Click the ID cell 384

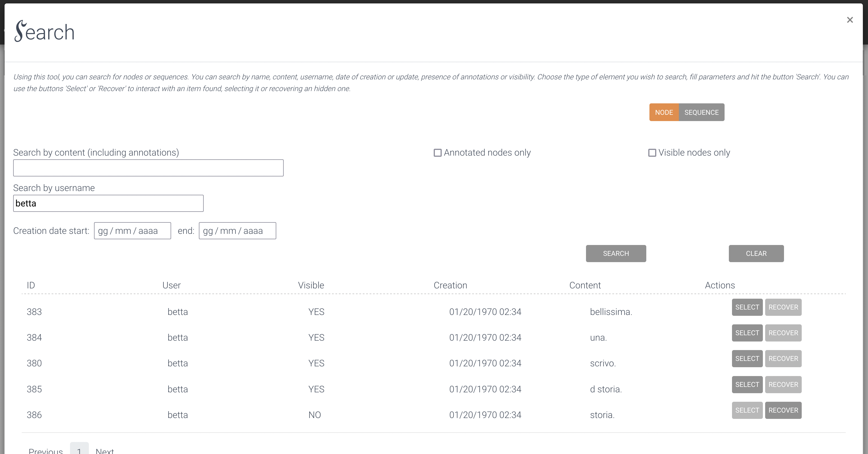coord(34,338)
